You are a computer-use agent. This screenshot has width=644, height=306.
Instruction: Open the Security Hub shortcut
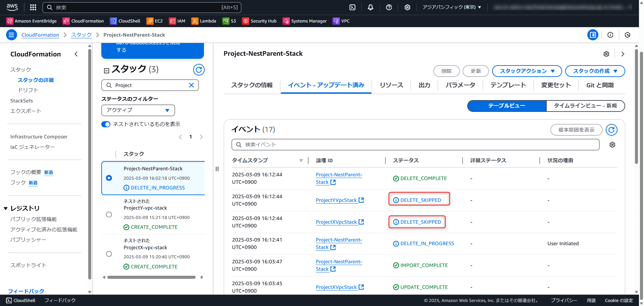point(259,21)
